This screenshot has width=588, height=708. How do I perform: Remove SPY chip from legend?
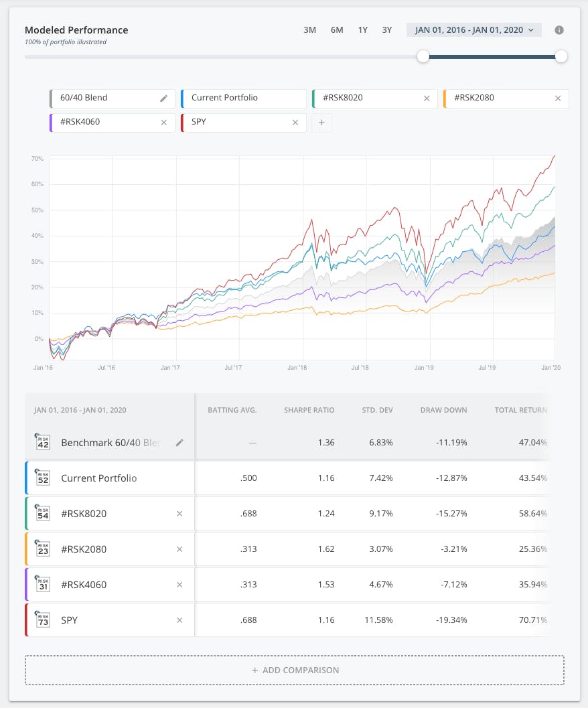[295, 123]
